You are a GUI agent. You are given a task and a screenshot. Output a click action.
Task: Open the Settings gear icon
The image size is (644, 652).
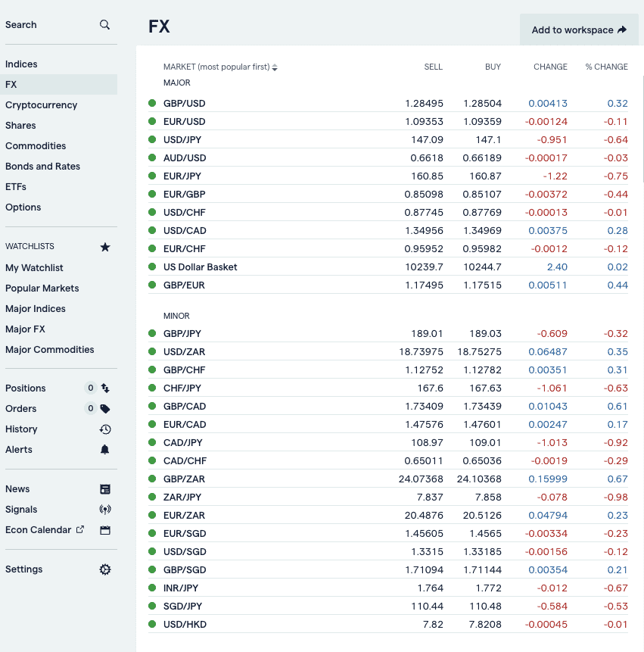105,569
